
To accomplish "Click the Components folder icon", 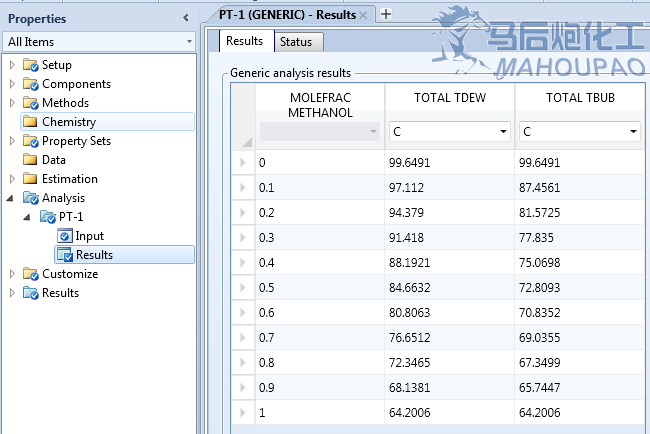I will pos(30,84).
